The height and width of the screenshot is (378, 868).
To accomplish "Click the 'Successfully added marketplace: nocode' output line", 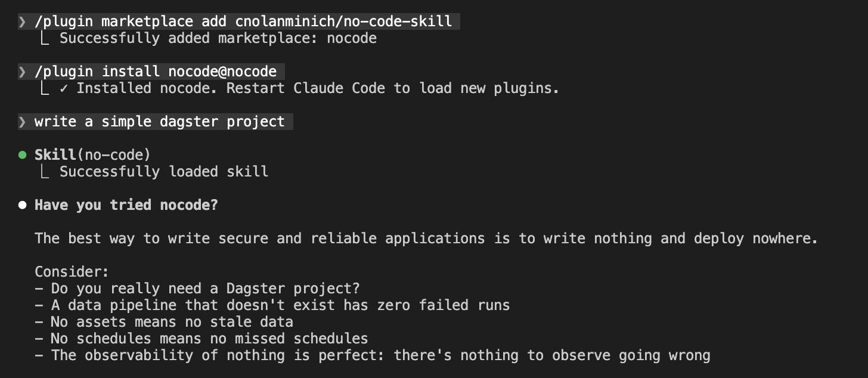I will 218,39.
